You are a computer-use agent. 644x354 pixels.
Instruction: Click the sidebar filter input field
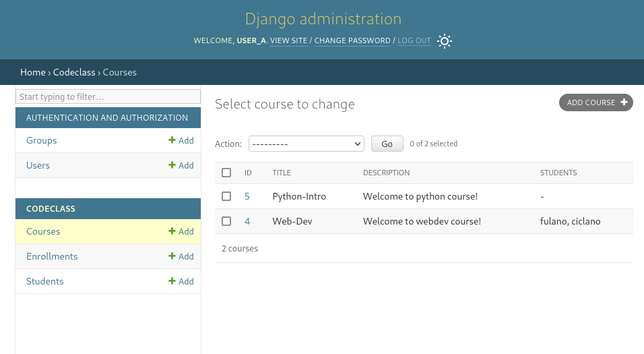[x=108, y=96]
